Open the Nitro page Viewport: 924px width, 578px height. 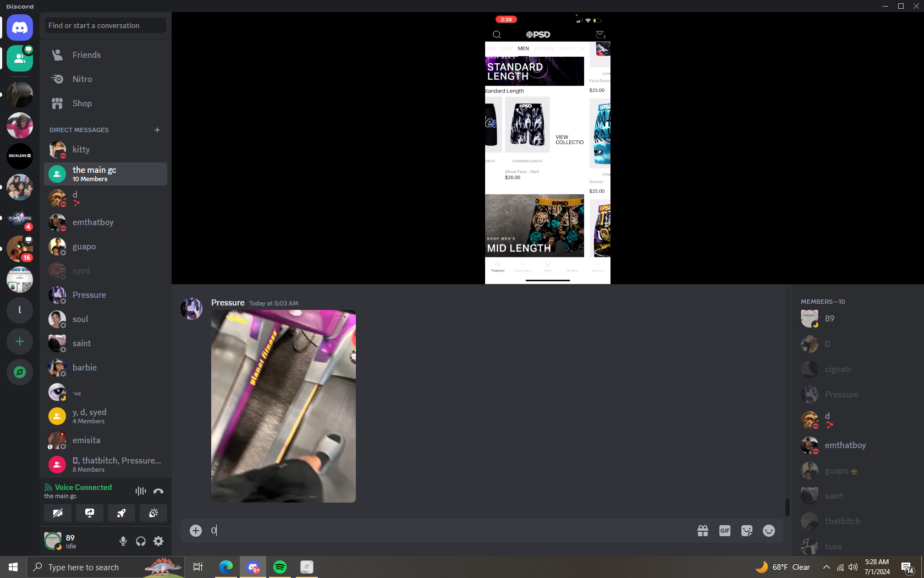[x=106, y=79]
